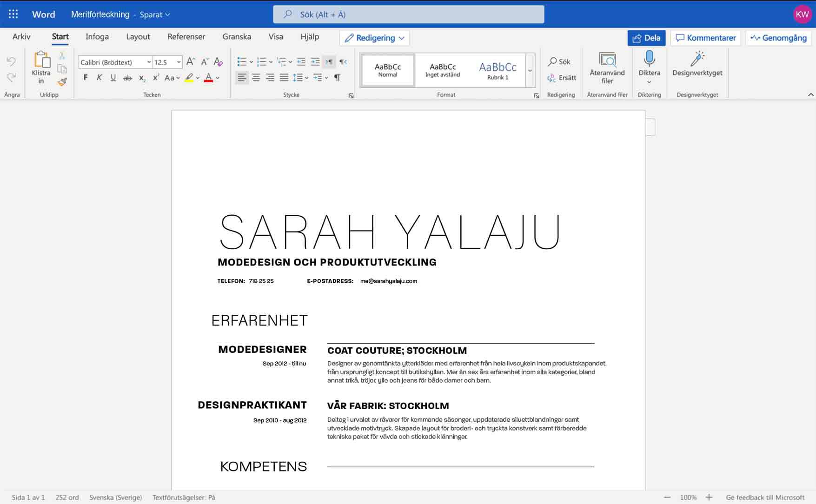Open the Designverktyget wand tool
Screen dimensions: 816x504
tap(697, 59)
